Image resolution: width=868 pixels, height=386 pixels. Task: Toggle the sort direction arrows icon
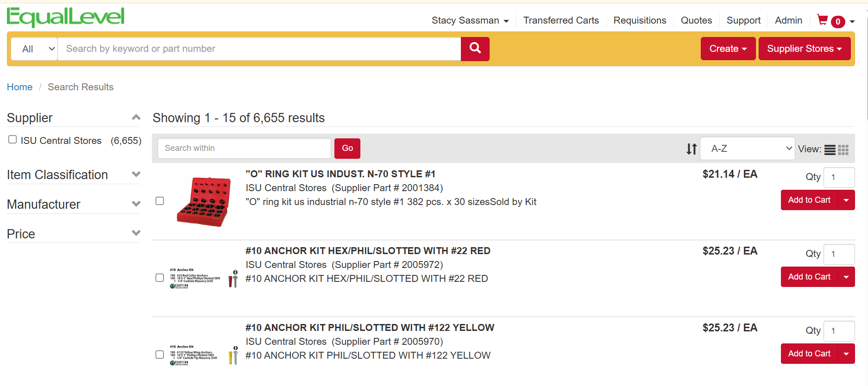[692, 149]
